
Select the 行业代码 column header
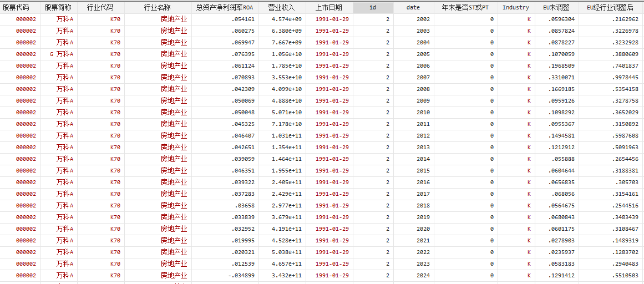coord(100,8)
